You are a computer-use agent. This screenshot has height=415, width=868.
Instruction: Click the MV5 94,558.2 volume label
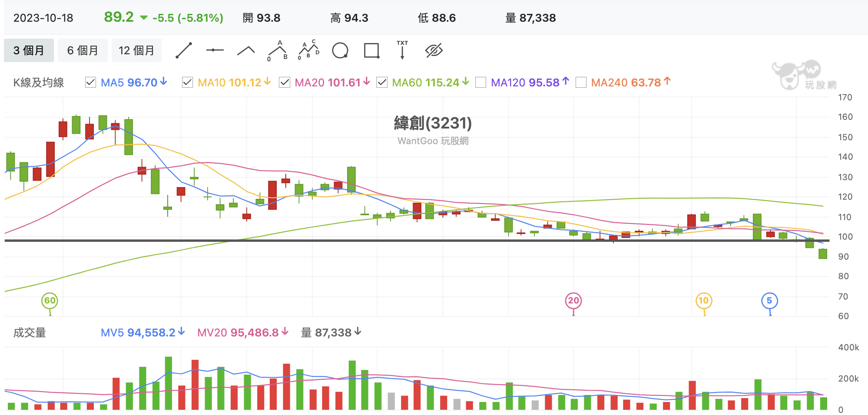tap(143, 333)
